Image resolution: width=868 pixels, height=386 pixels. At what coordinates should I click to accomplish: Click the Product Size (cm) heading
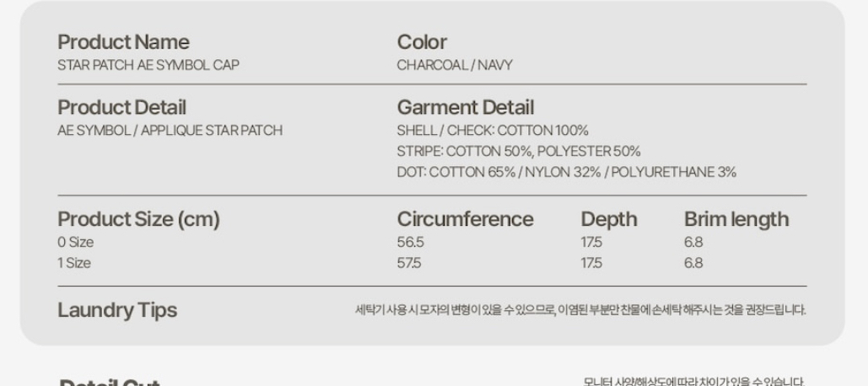[138, 220]
